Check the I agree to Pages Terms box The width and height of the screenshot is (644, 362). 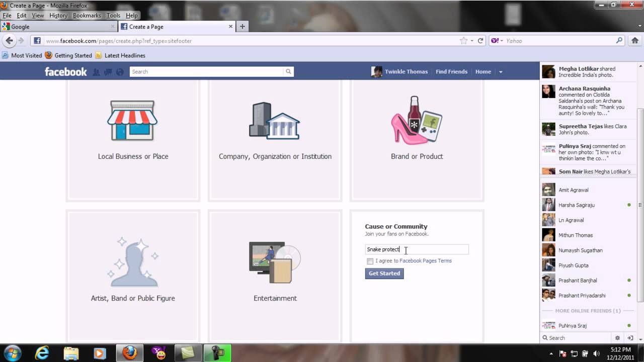[x=370, y=261]
